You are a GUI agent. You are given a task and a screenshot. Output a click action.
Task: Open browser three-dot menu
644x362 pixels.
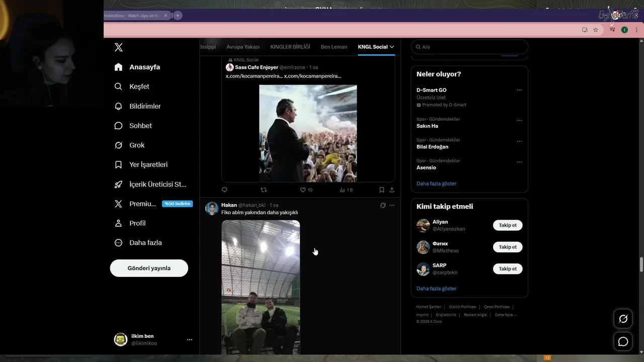(636, 30)
